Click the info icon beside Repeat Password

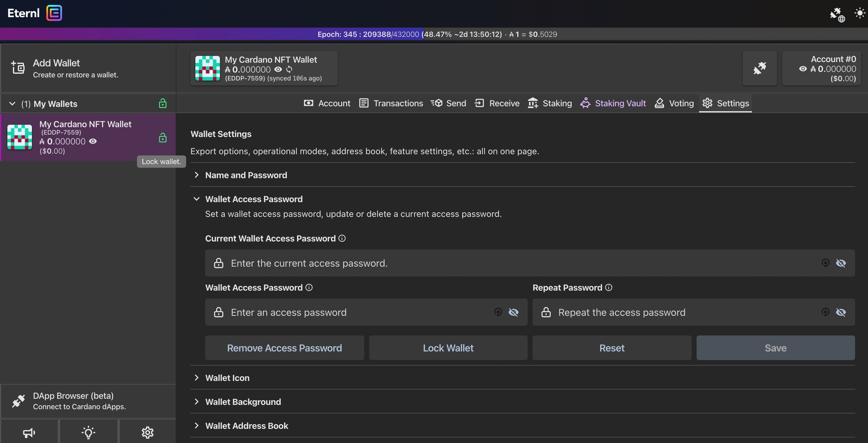point(608,288)
